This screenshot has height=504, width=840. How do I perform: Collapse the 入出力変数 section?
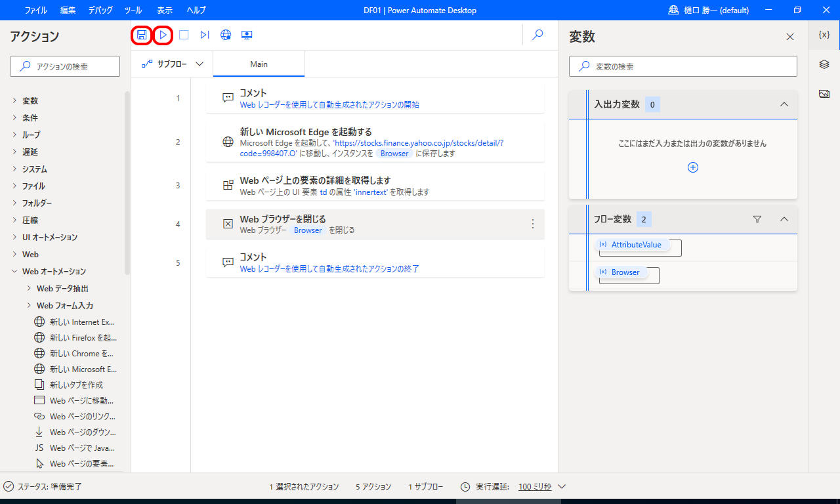[x=784, y=104]
